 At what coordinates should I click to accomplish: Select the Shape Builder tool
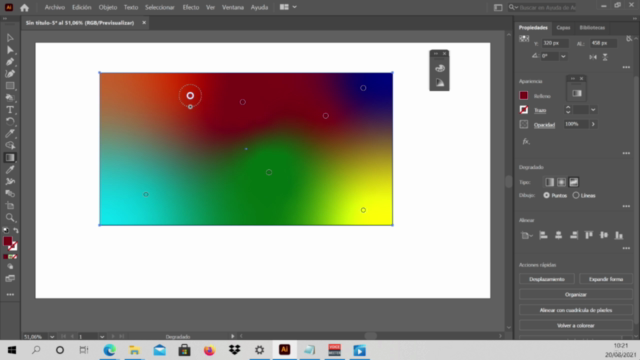[x=10, y=145]
